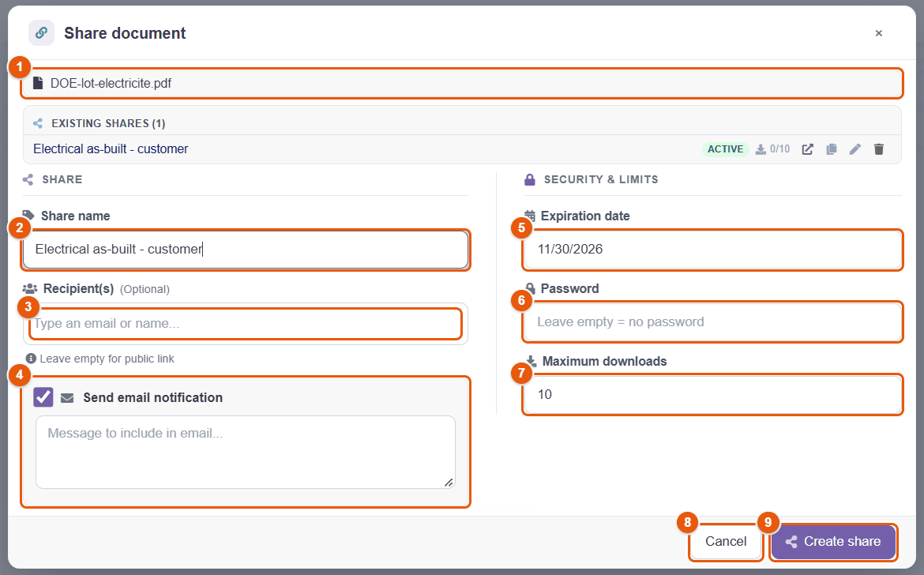Click the envelope icon beside Send email notification
Screen dimensions: 924x575
point(67,397)
